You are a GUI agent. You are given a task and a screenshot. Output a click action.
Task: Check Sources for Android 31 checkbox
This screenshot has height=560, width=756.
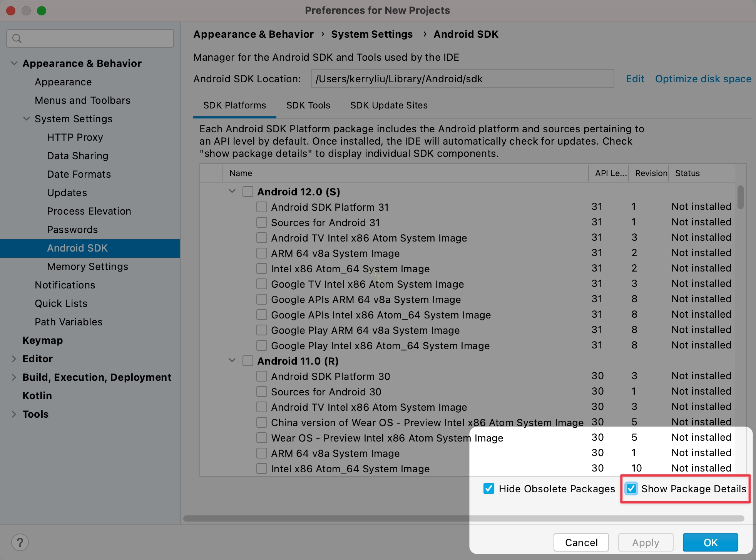(x=262, y=222)
